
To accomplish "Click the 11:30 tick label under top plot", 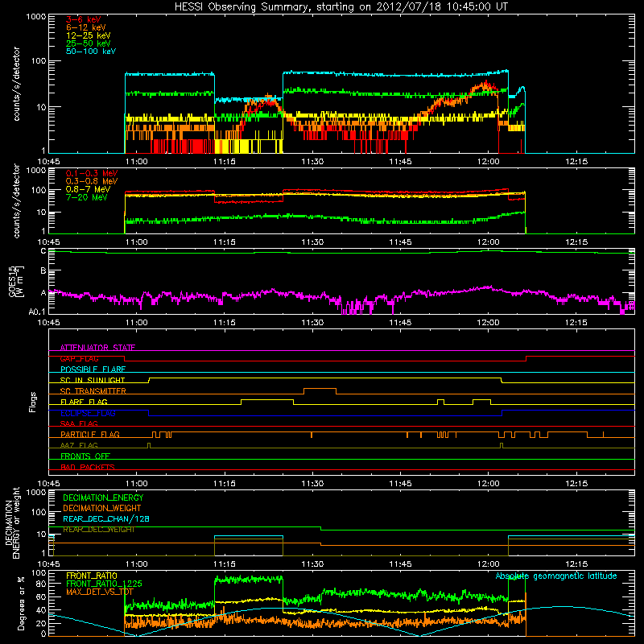I will 312,162.
